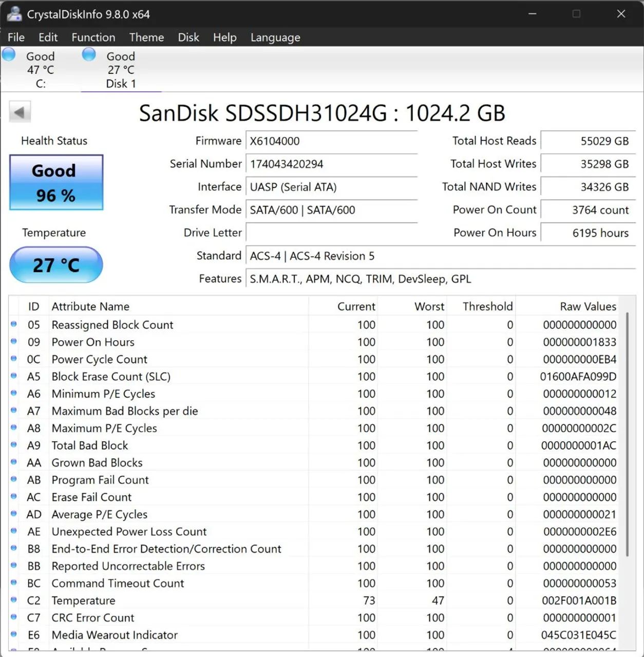The width and height of the screenshot is (644, 657).
Task: Select the Disk 1 drive tab
Action: pos(121,70)
